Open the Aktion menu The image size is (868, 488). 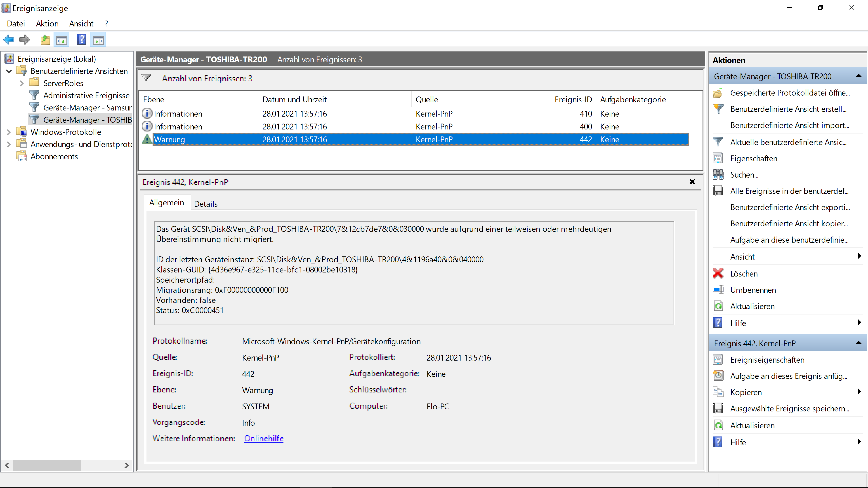tap(47, 23)
